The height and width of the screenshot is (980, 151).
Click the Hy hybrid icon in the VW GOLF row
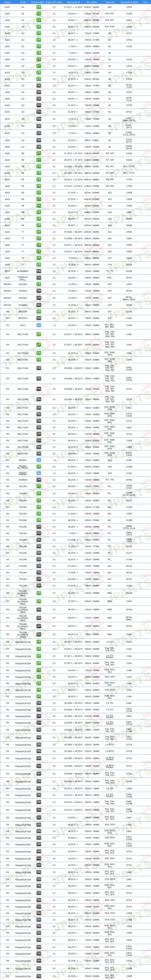(39, 325)
